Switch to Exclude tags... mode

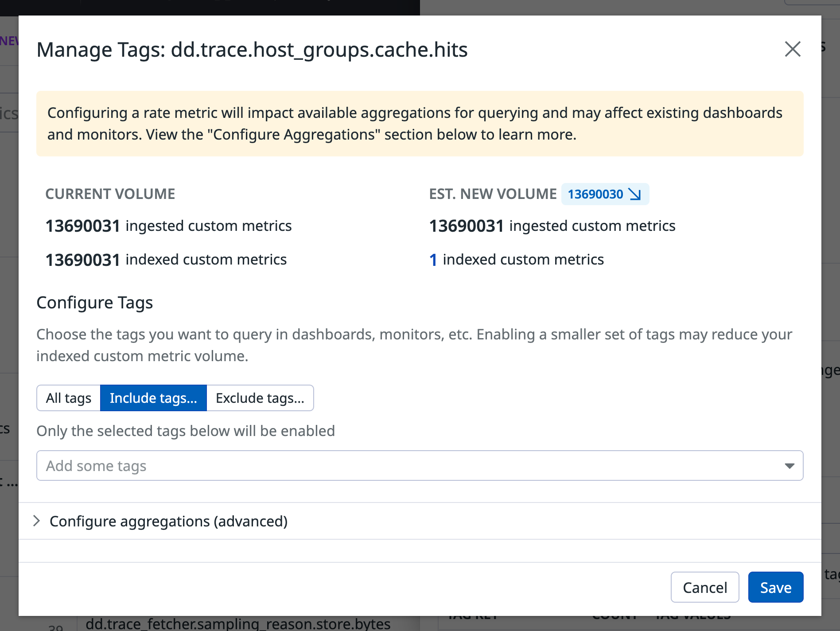[260, 398]
